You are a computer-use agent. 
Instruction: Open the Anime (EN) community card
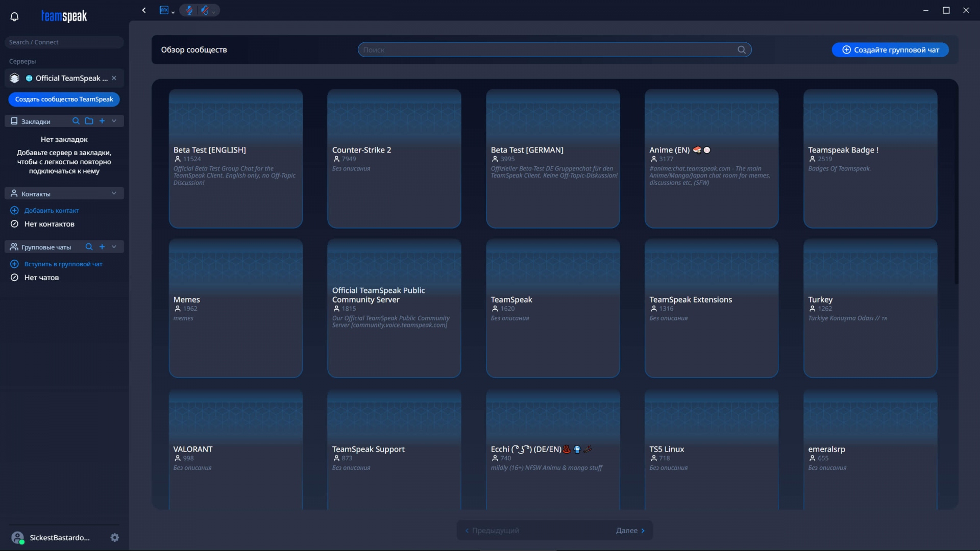coord(712,159)
